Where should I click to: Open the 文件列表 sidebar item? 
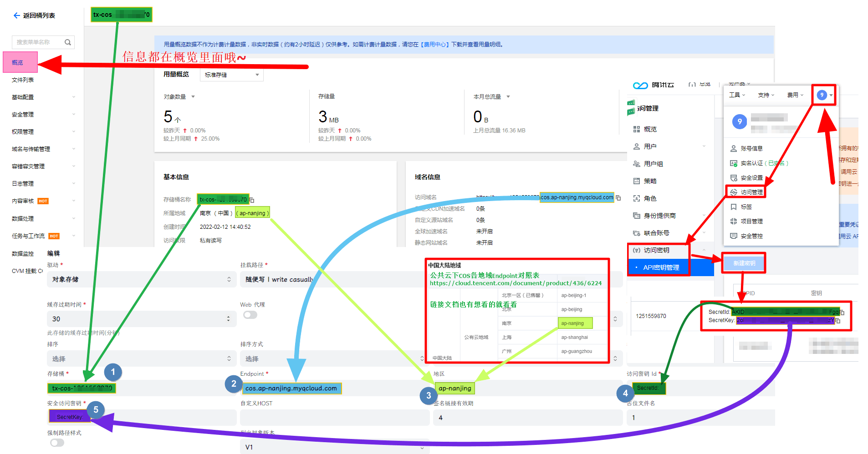pyautogui.click(x=23, y=80)
